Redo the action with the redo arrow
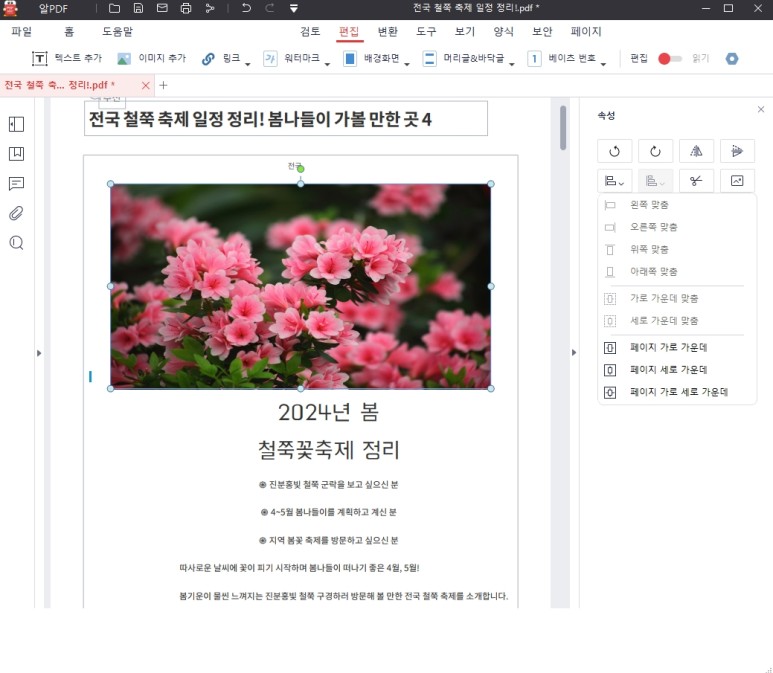 [x=270, y=8]
